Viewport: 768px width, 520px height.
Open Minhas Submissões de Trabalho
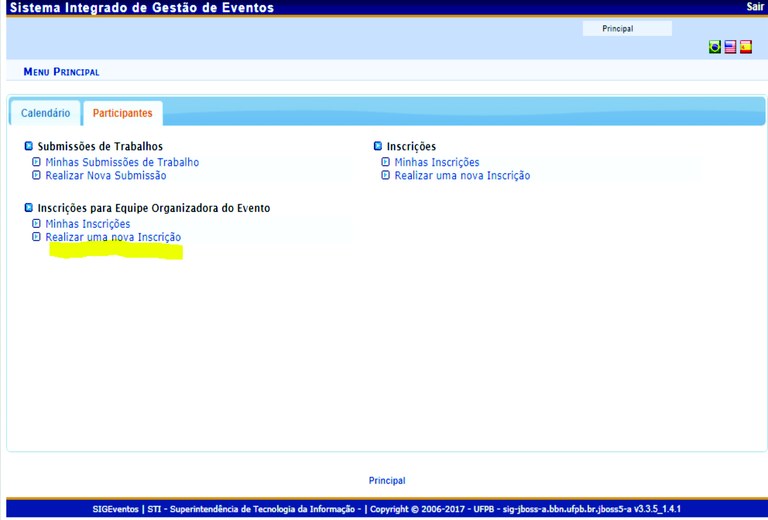click(x=122, y=162)
